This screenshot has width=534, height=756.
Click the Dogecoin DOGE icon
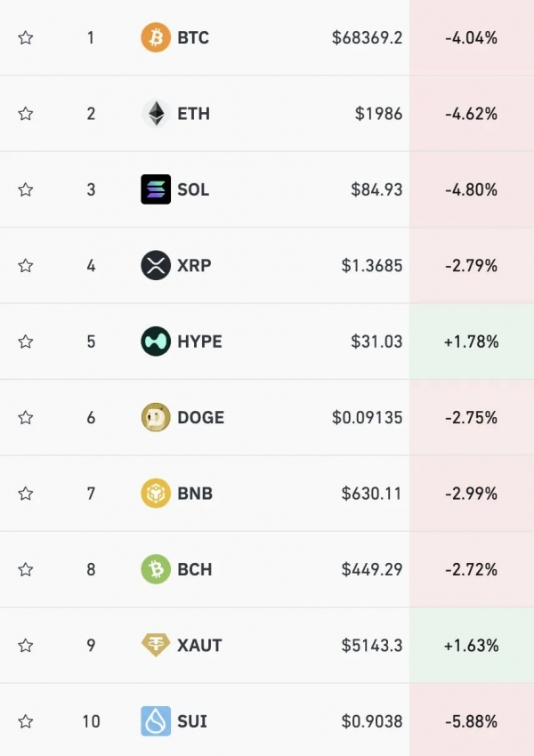pyautogui.click(x=156, y=417)
